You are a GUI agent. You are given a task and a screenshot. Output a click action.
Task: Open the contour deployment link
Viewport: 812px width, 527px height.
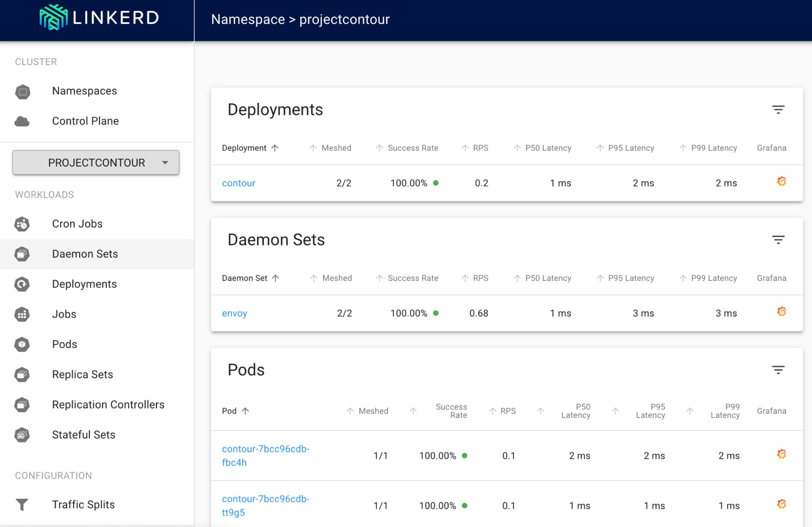[238, 183]
